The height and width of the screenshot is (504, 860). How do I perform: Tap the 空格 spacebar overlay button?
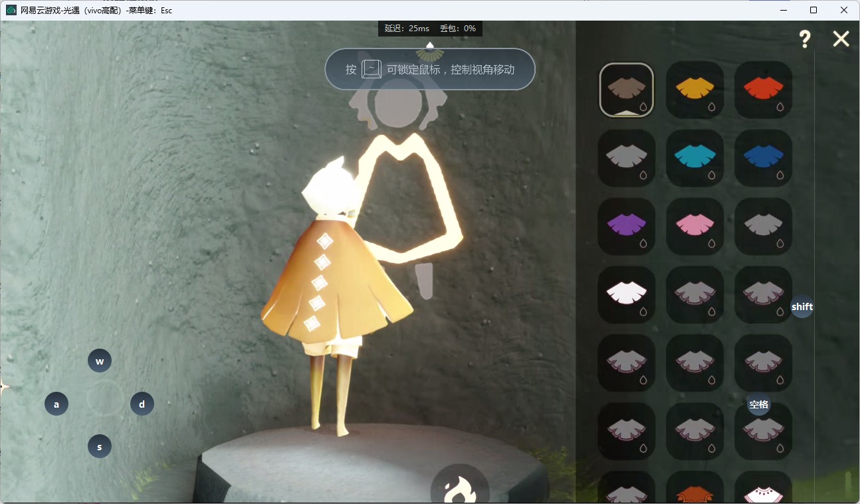pos(758,404)
